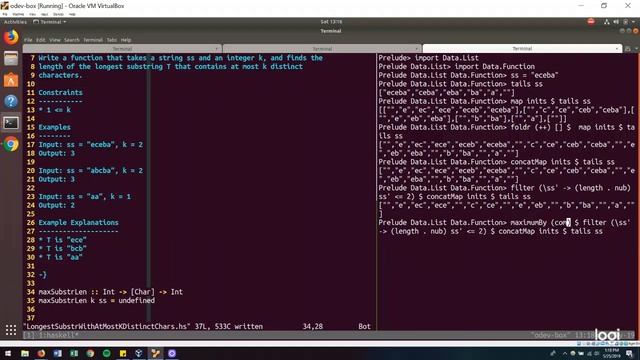Click line 35 'maxSubstrLen k ss = undefined'
The height and width of the screenshot is (360, 640).
click(97, 300)
